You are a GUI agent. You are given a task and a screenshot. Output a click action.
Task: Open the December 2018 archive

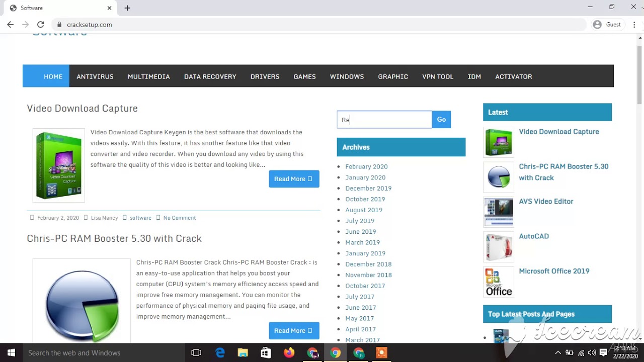pos(368,264)
